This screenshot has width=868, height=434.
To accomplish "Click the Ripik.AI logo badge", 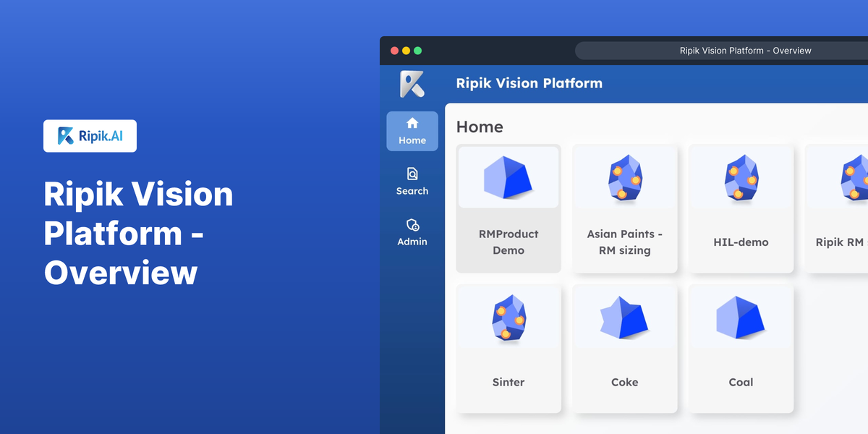I will 90,136.
